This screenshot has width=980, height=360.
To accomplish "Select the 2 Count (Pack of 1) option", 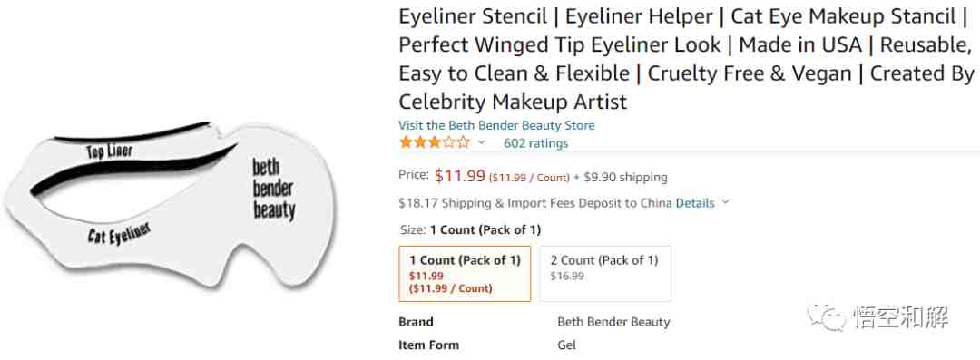I will pyautogui.click(x=605, y=274).
